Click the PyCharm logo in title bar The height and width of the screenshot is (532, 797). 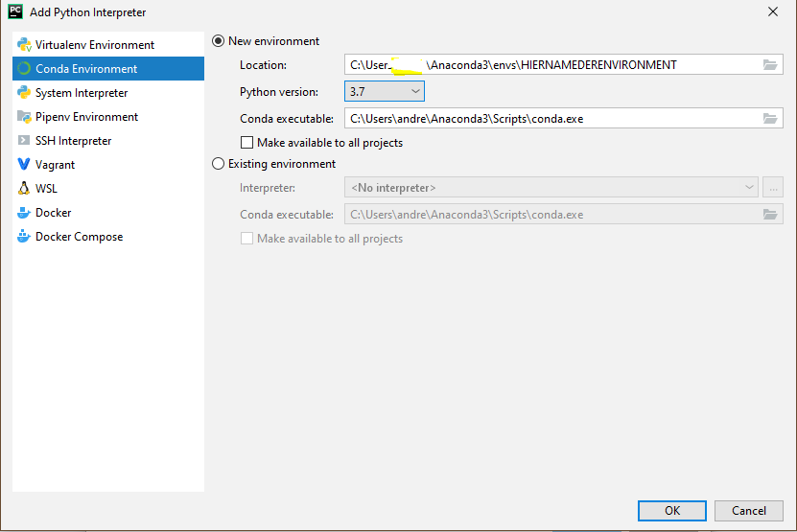pyautogui.click(x=15, y=12)
